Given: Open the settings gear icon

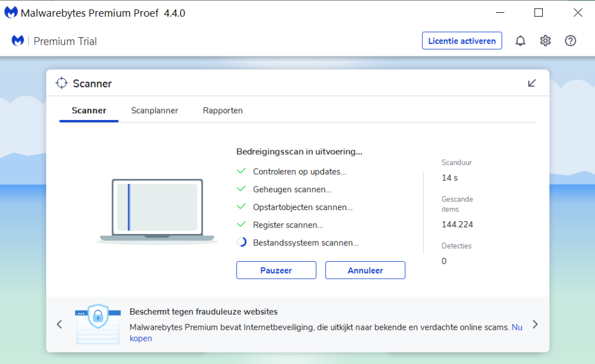Looking at the screenshot, I should [545, 41].
